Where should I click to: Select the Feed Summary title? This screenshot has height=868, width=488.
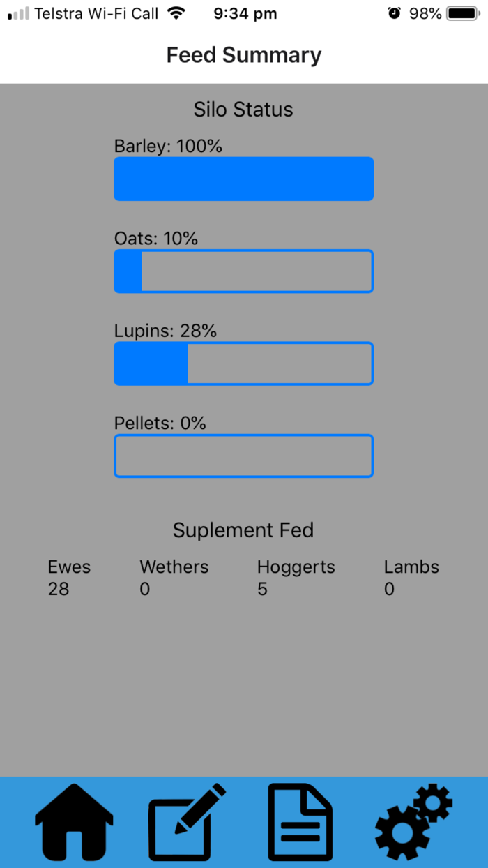click(x=243, y=54)
